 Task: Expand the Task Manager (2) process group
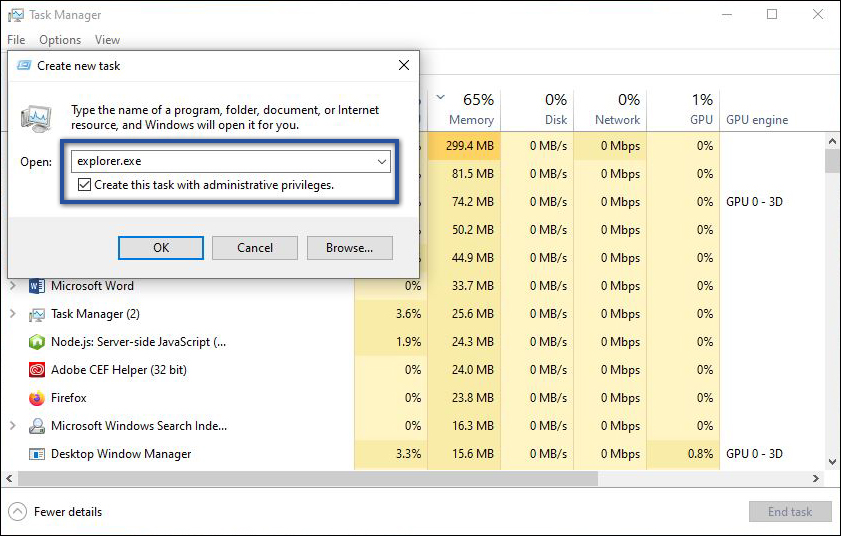click(x=13, y=313)
